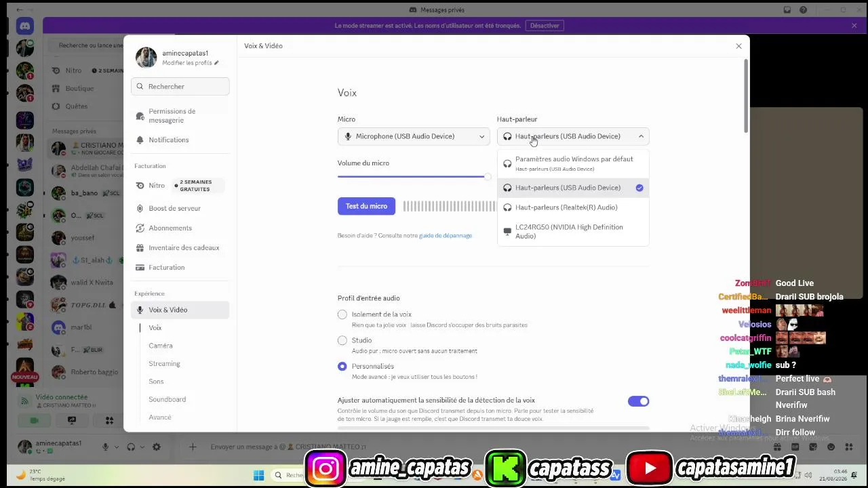Select the Personnalisés radio button
The image size is (868, 488).
coord(342,366)
